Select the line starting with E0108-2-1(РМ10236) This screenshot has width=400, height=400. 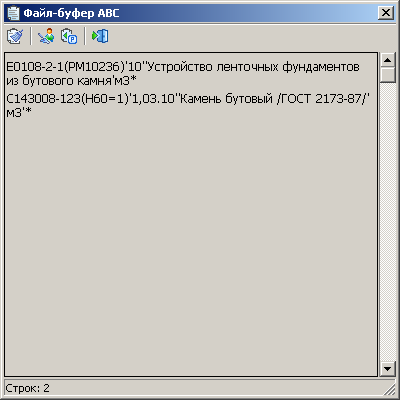[183, 74]
